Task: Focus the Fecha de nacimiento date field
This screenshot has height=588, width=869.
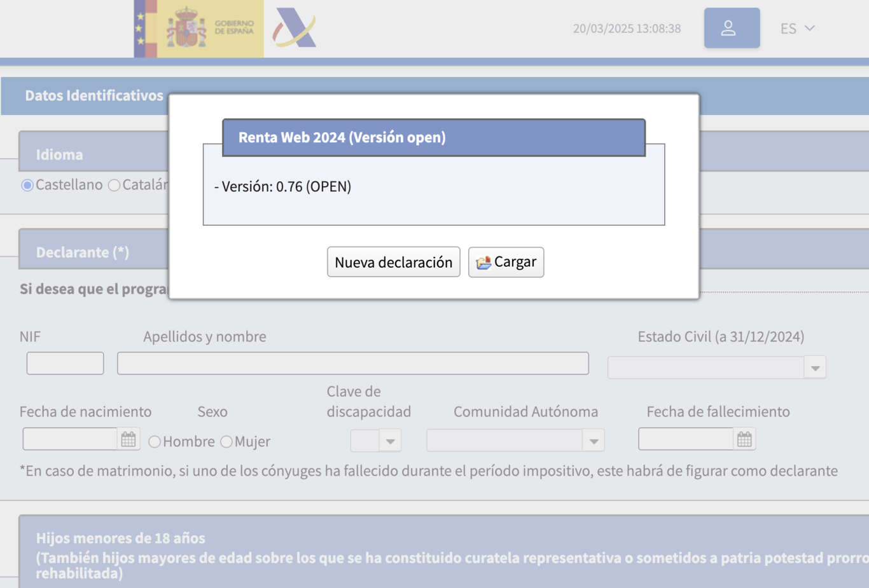Action: [70, 439]
